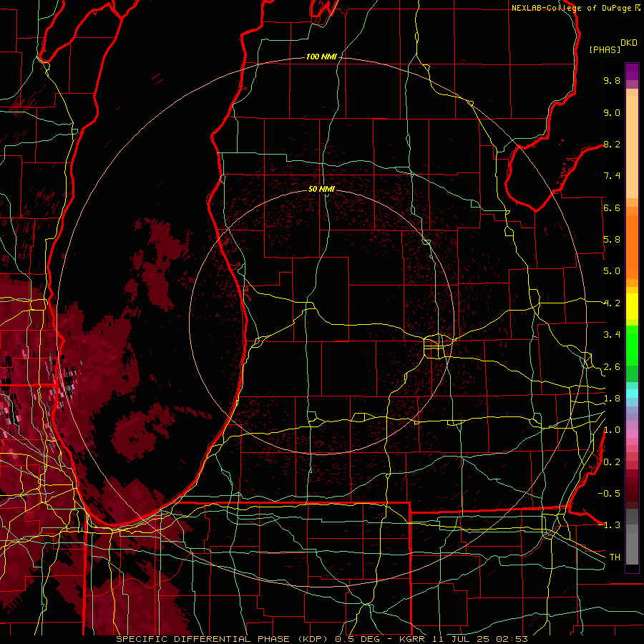Click the 5.0 legend value
Viewport: 644px width, 644px height.
[612, 271]
